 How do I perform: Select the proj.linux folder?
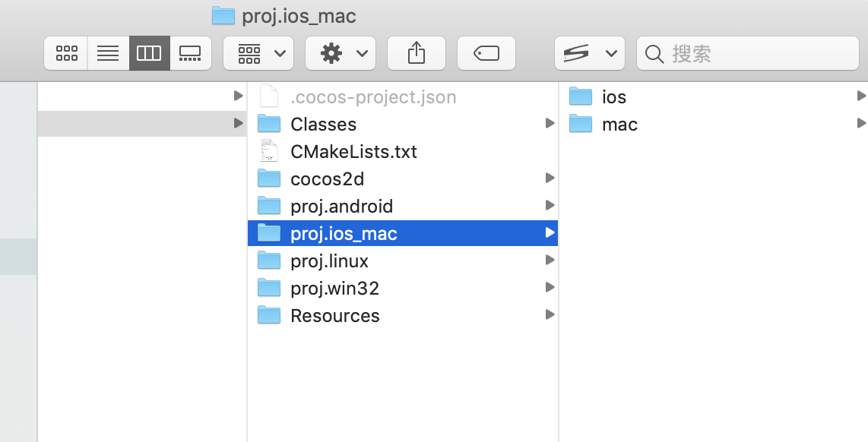(329, 261)
